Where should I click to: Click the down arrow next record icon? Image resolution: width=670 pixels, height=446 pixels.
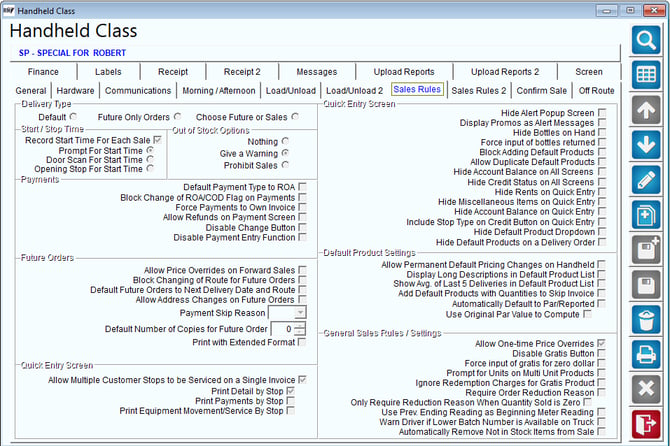pyautogui.click(x=646, y=145)
